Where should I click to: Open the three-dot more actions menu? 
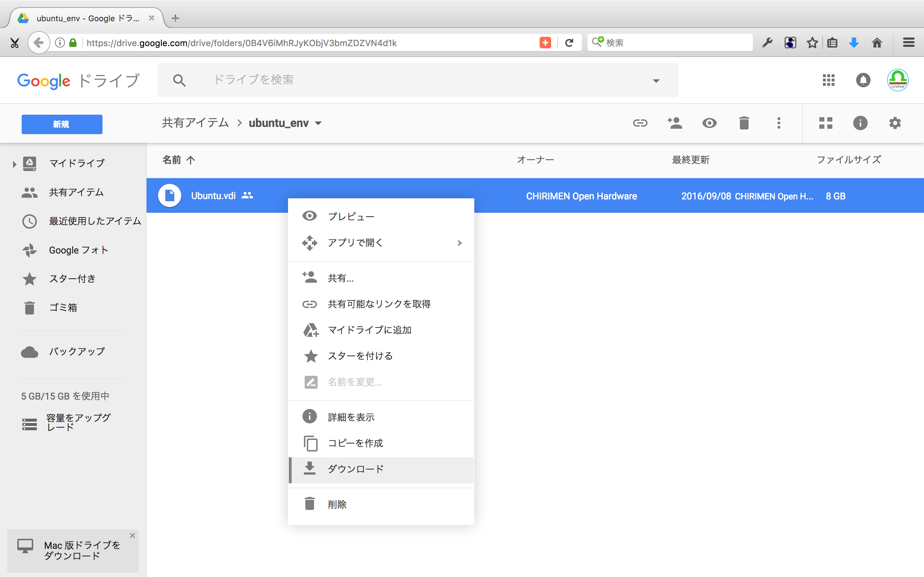click(x=779, y=123)
